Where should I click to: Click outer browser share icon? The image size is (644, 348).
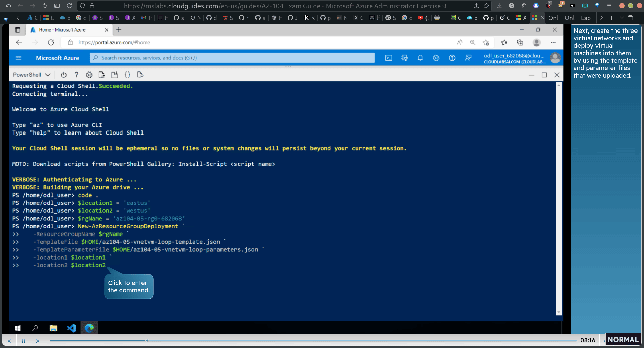tap(476, 6)
